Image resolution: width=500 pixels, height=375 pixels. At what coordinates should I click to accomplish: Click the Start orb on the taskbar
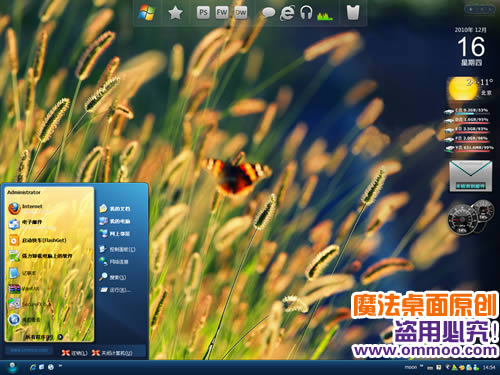click(12, 367)
